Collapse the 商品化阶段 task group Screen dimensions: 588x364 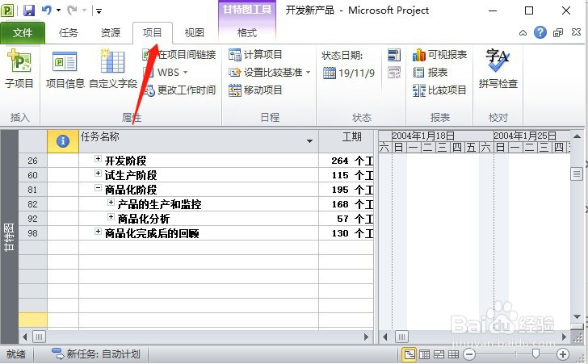point(98,188)
